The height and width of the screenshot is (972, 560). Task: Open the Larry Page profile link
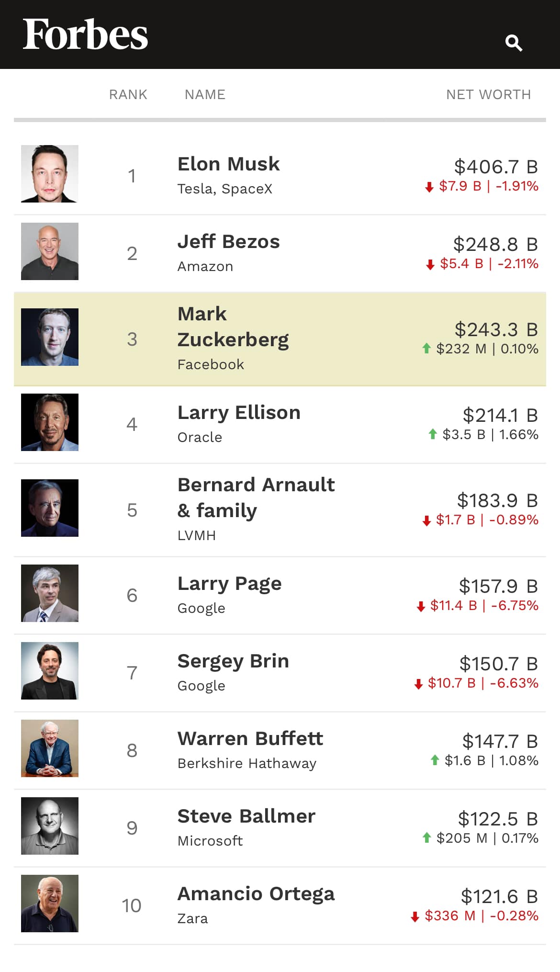(229, 584)
